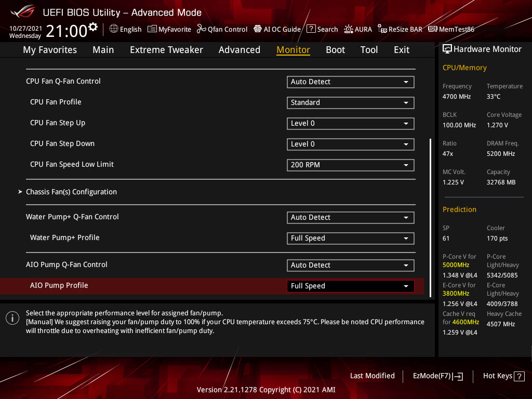Click the settings list vertical scrollbar
The height and width of the screenshot is (399, 532).
coord(430,218)
